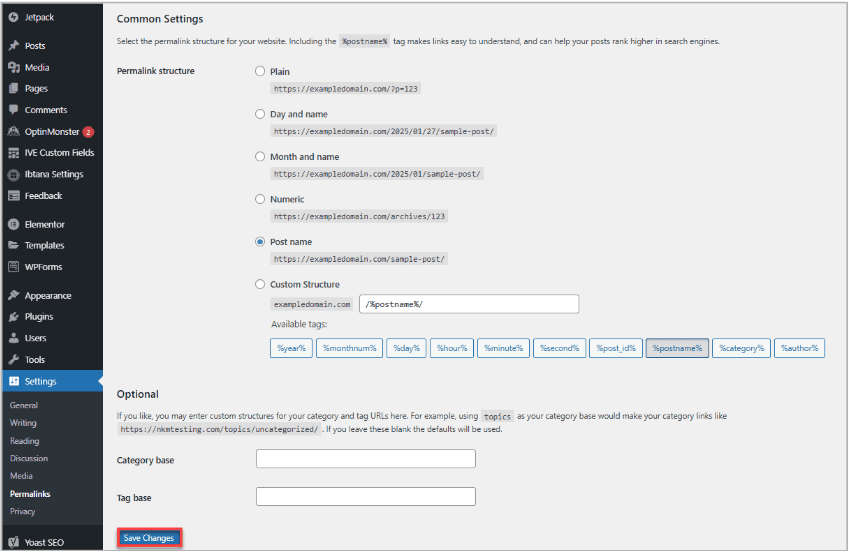Click the Ibtana Settings globe icon
This screenshot has width=849, height=553.
click(14, 174)
